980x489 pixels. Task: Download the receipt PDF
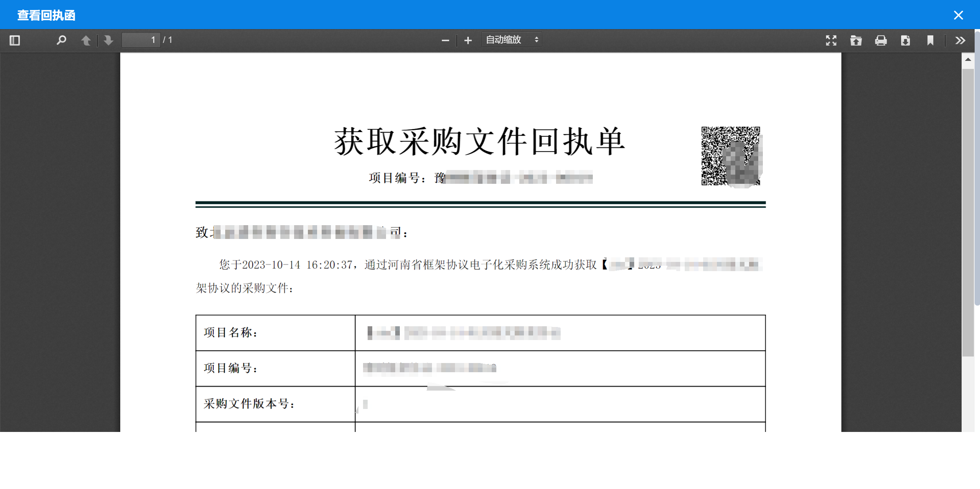905,40
